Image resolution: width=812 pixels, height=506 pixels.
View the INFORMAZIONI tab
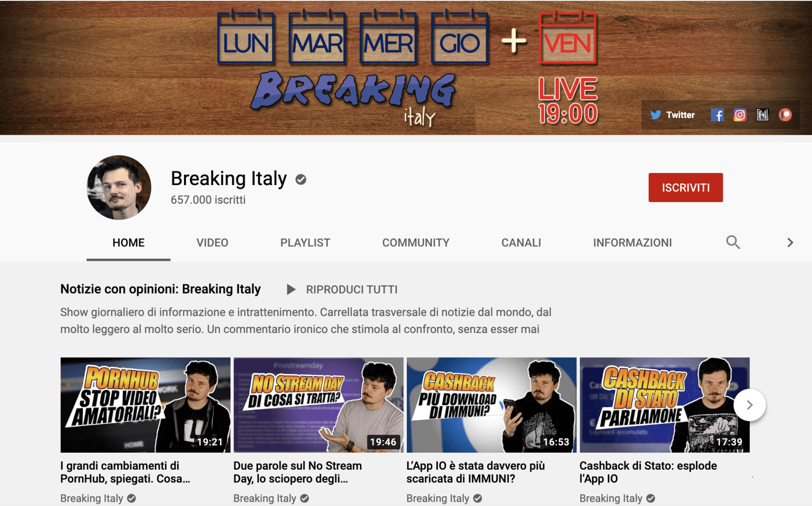pyautogui.click(x=632, y=243)
